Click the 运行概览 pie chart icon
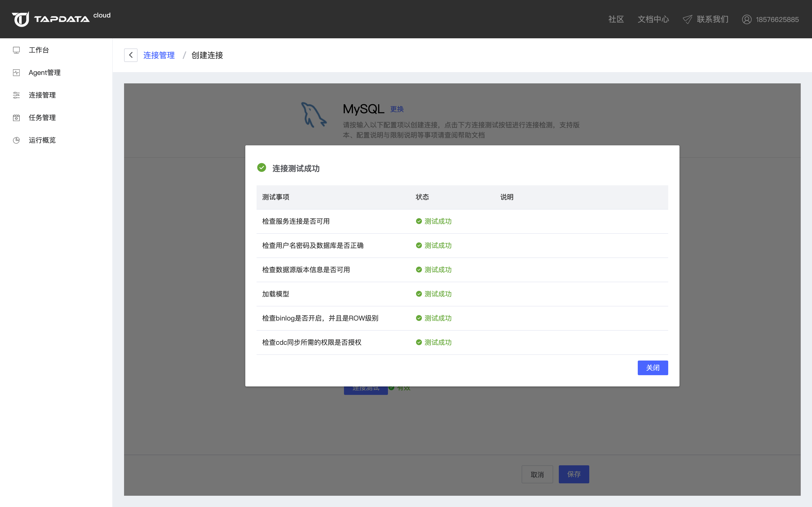This screenshot has width=812, height=507. point(16,140)
